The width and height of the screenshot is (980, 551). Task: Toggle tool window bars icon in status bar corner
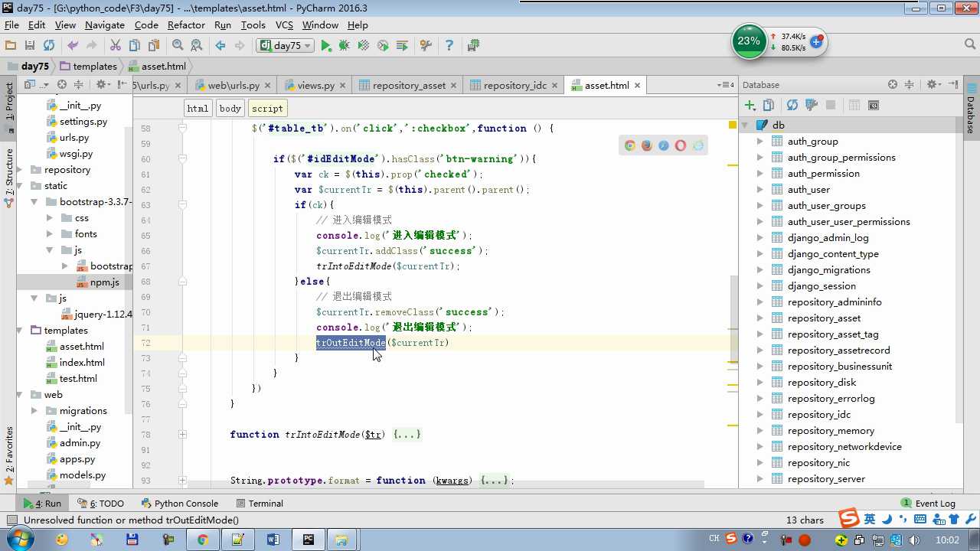pyautogui.click(x=11, y=520)
